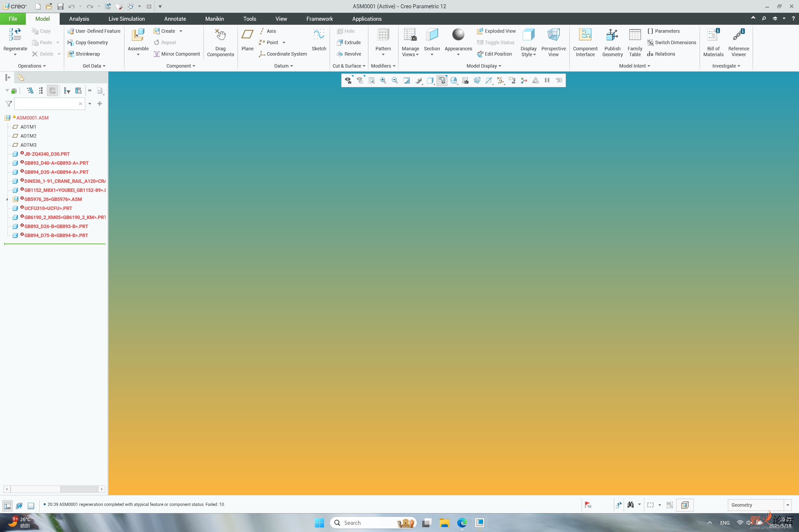Open the search field history dropdown arrow
Screen dimensions: 799x532
point(90,104)
